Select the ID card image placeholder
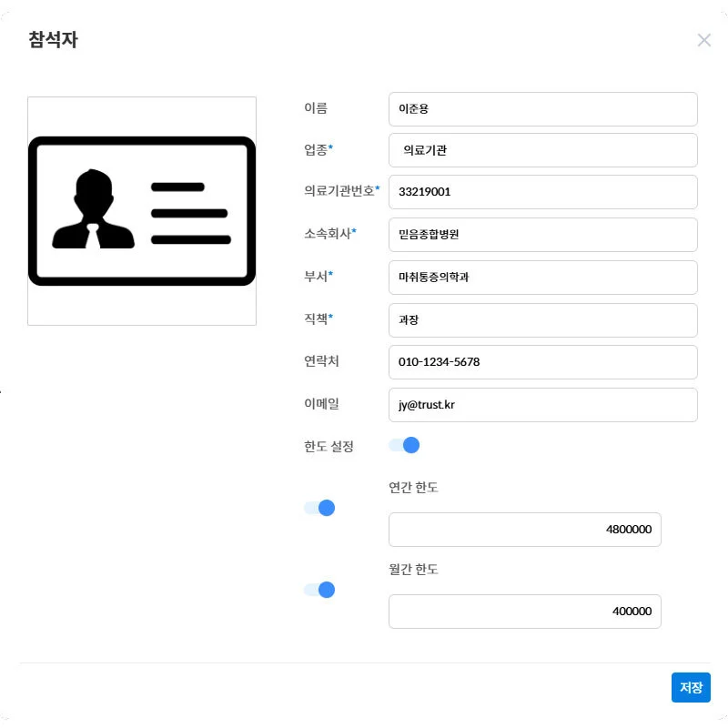 pos(142,209)
